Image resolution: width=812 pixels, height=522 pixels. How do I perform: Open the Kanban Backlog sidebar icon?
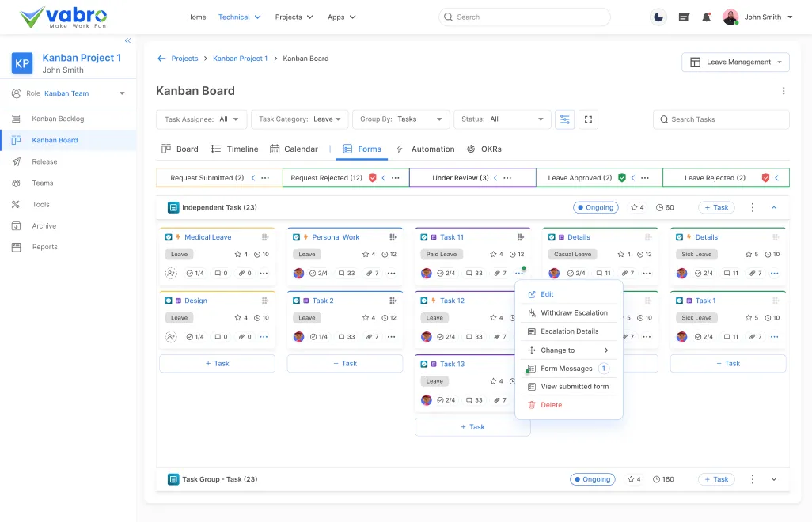click(16, 119)
